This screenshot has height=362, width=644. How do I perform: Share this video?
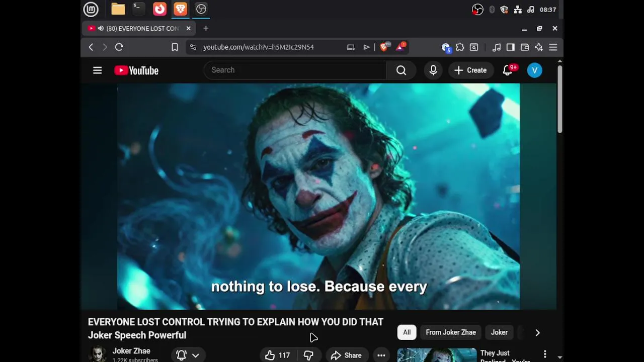point(346,355)
